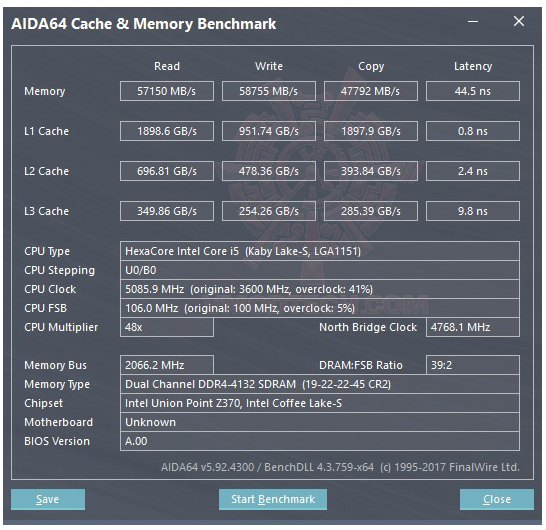Select L3 Cache Read 349.86 GB/s
The image size is (546, 530).
167,211
